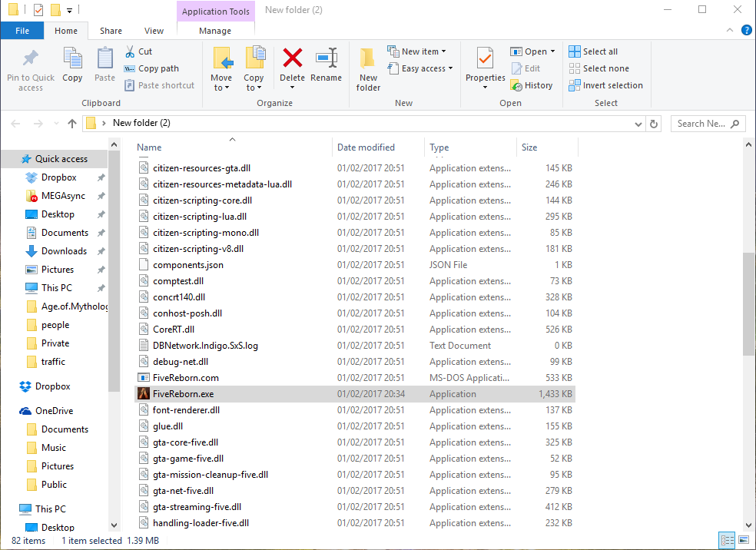Click the MEGAsync folder icon in sidebar
The image size is (756, 550).
point(31,196)
